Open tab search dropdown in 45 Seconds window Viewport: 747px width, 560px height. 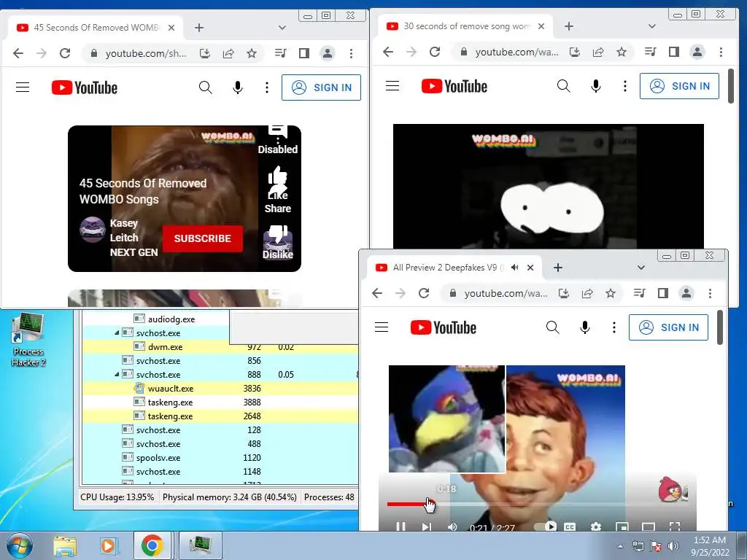pos(282,28)
